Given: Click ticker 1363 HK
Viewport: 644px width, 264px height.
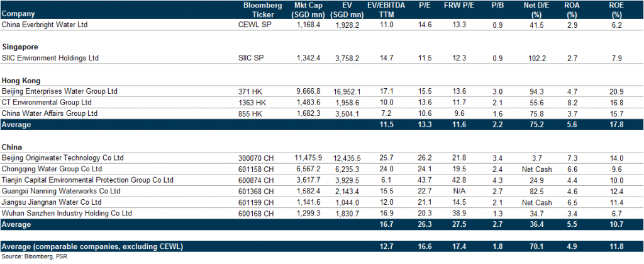Looking at the screenshot, I should [252, 102].
